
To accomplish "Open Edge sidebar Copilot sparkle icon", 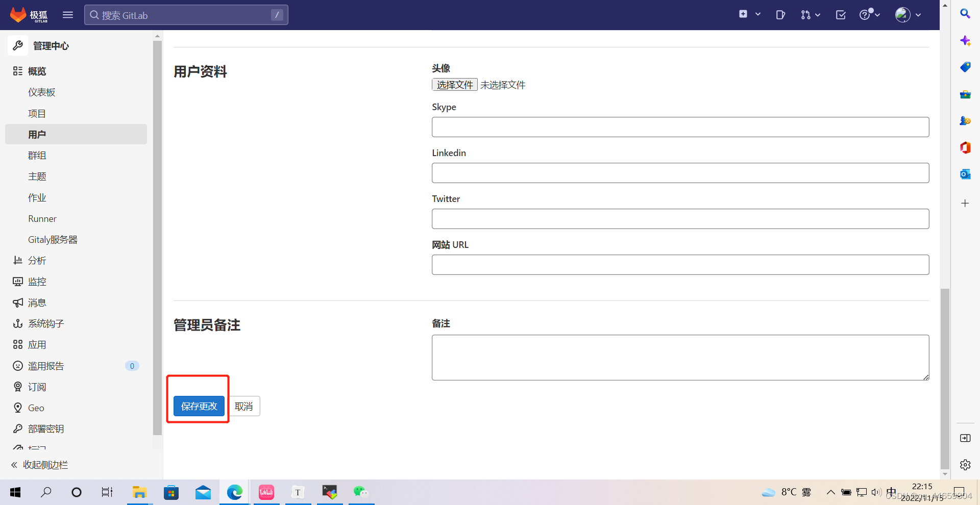I will tap(965, 41).
